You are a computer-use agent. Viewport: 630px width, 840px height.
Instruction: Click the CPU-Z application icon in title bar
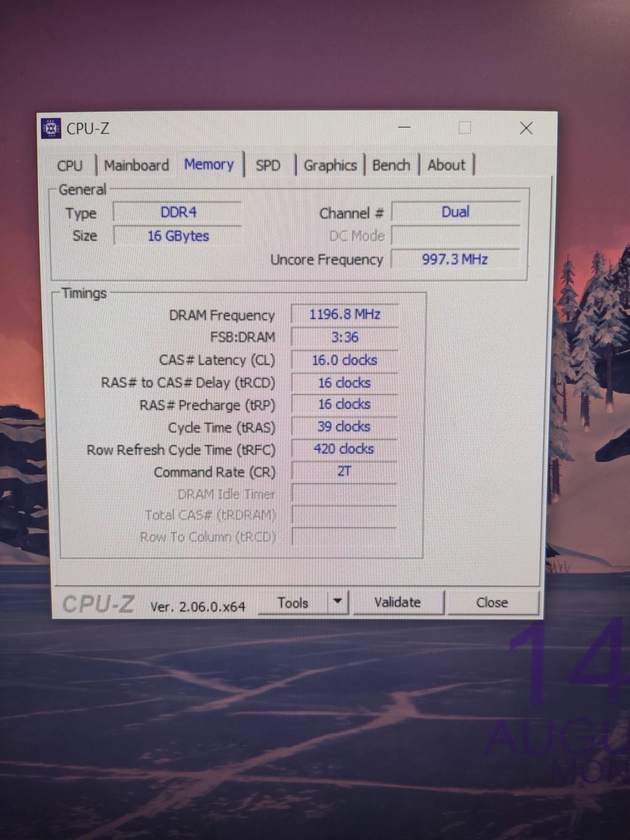pyautogui.click(x=51, y=128)
